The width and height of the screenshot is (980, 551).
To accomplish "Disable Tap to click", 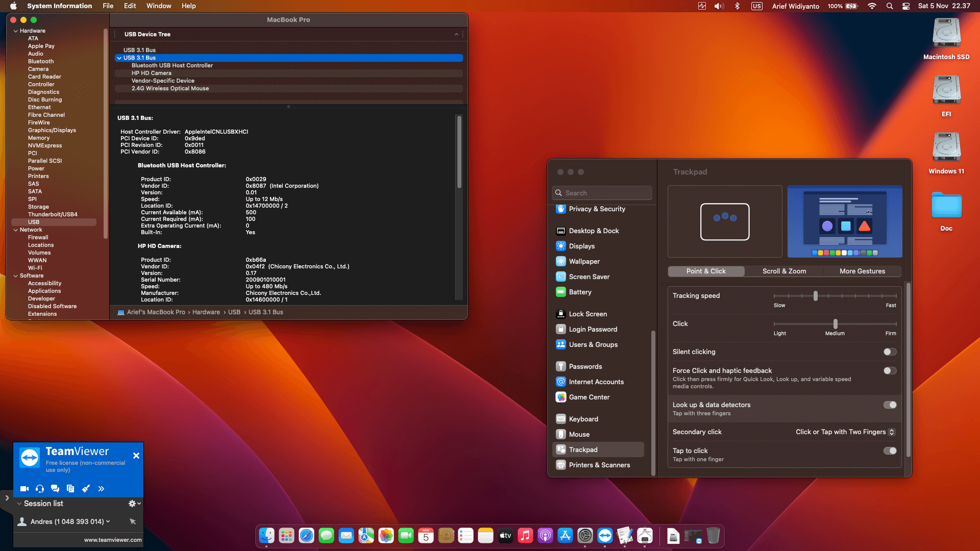I will click(890, 451).
